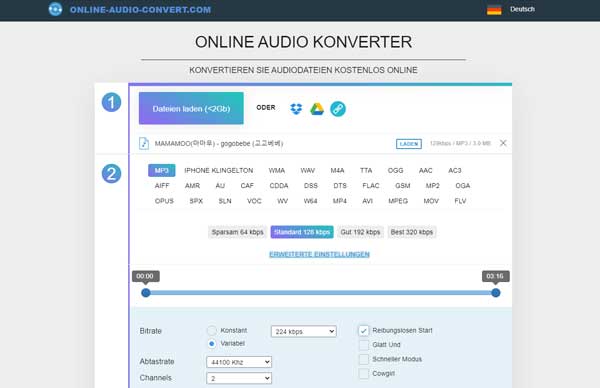Pick the MP4 format
This screenshot has height=388, width=600.
340,201
